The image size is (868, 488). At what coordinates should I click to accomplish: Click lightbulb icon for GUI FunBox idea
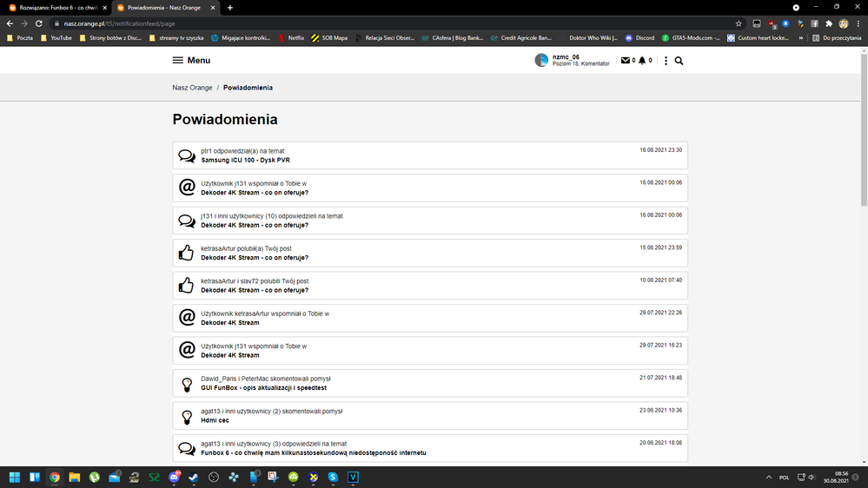tap(187, 384)
